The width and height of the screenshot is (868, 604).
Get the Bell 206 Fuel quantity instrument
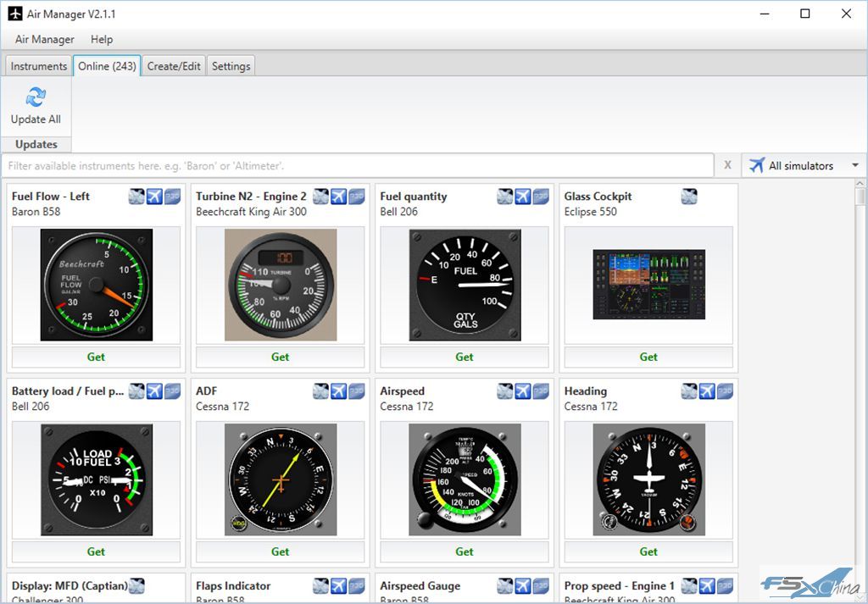pos(465,357)
